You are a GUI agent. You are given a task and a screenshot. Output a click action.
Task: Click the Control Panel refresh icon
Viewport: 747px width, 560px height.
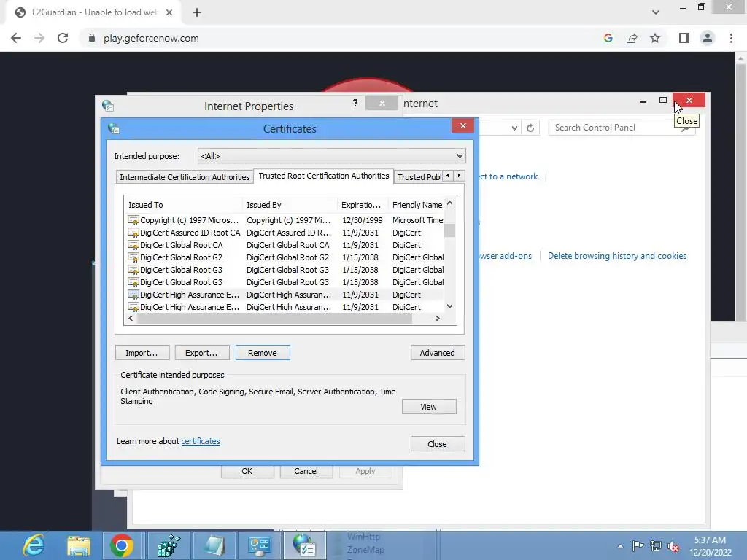tap(530, 128)
